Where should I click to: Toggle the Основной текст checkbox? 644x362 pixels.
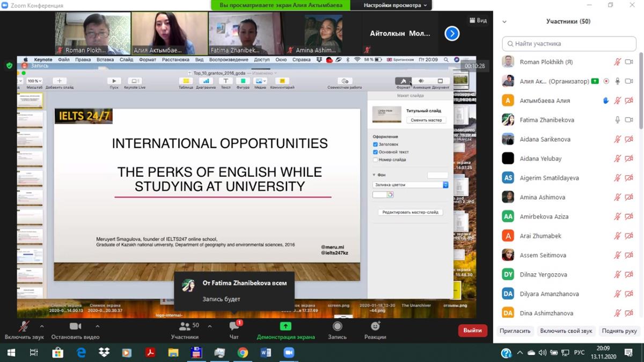tap(376, 152)
